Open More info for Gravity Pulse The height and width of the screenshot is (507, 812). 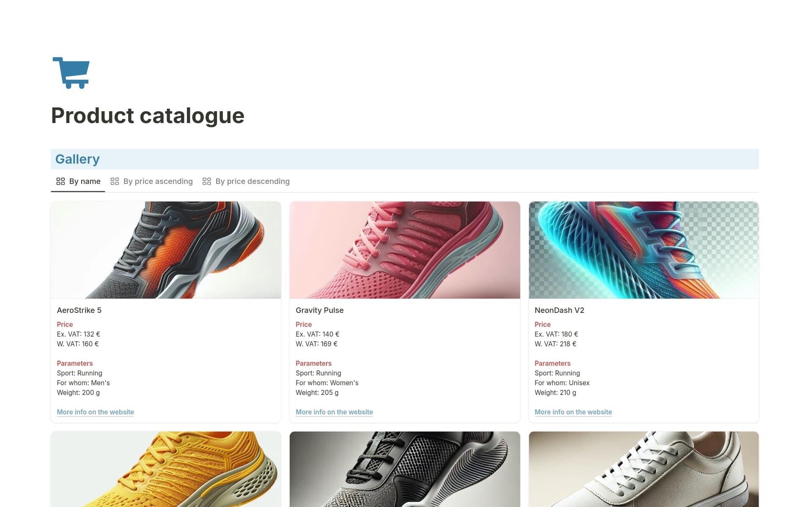click(x=334, y=412)
